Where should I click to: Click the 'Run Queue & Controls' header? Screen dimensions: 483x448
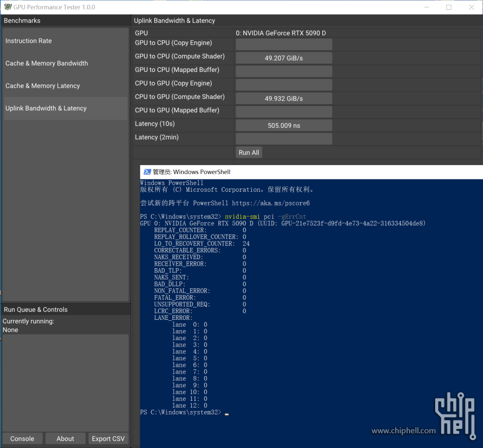pos(35,310)
